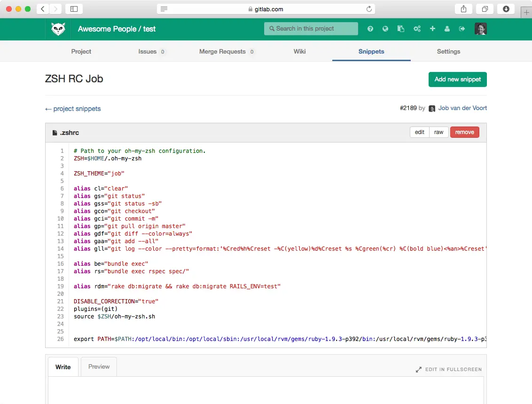Open the snippets clipboard icon in header
The height and width of the screenshot is (404, 532).
pos(401,29)
